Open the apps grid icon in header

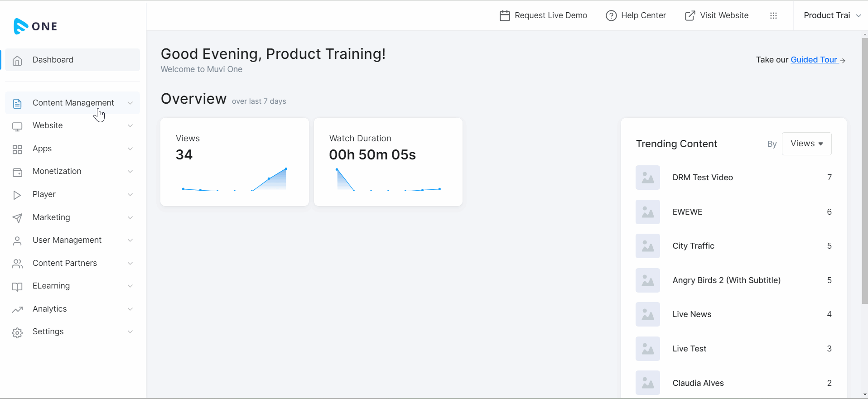pyautogui.click(x=773, y=15)
